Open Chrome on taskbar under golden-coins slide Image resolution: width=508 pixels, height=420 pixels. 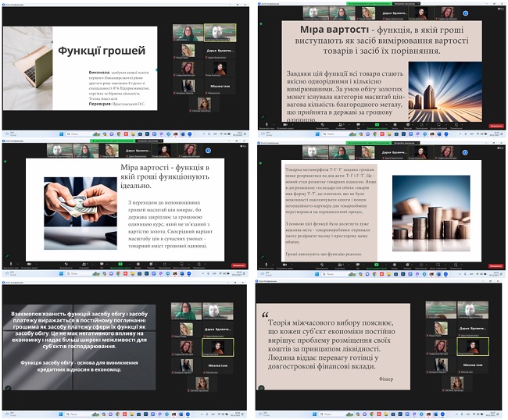[x=375, y=133]
